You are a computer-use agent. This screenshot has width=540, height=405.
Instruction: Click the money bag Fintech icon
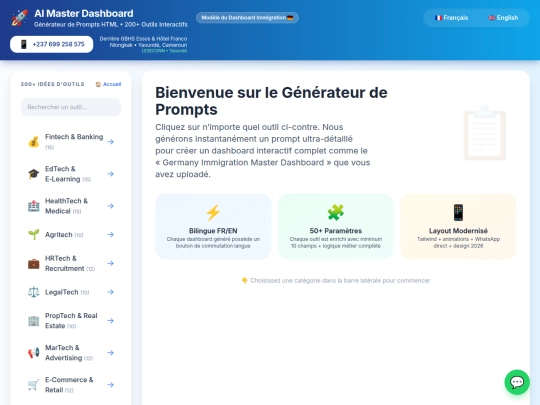(33, 142)
